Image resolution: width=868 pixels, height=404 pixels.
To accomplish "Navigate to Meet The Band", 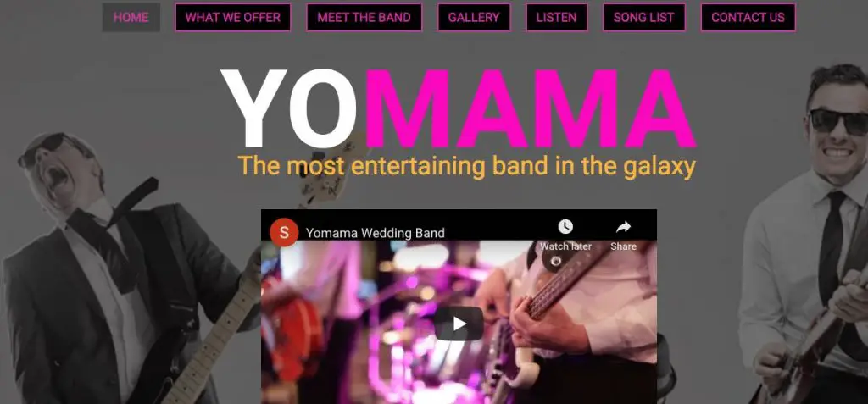I will pos(364,17).
